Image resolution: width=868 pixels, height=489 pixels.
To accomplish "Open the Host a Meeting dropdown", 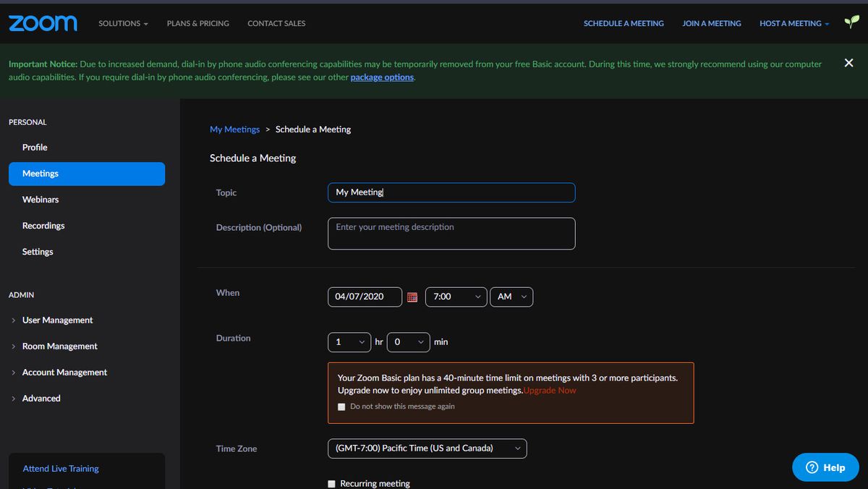I will click(x=794, y=23).
